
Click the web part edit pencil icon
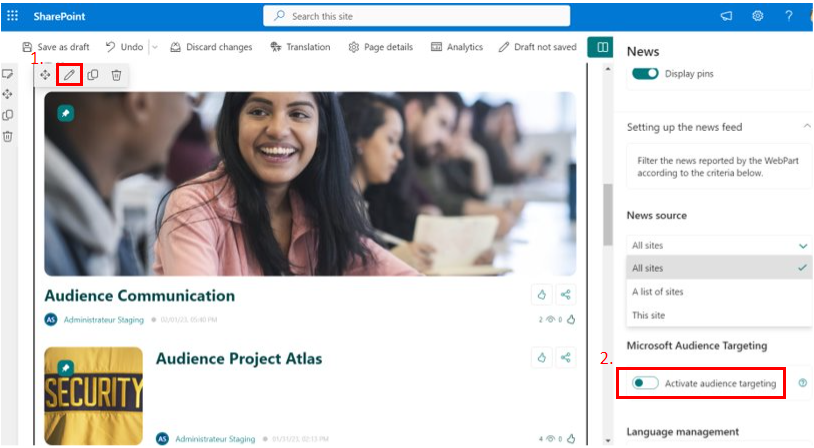tap(69, 75)
